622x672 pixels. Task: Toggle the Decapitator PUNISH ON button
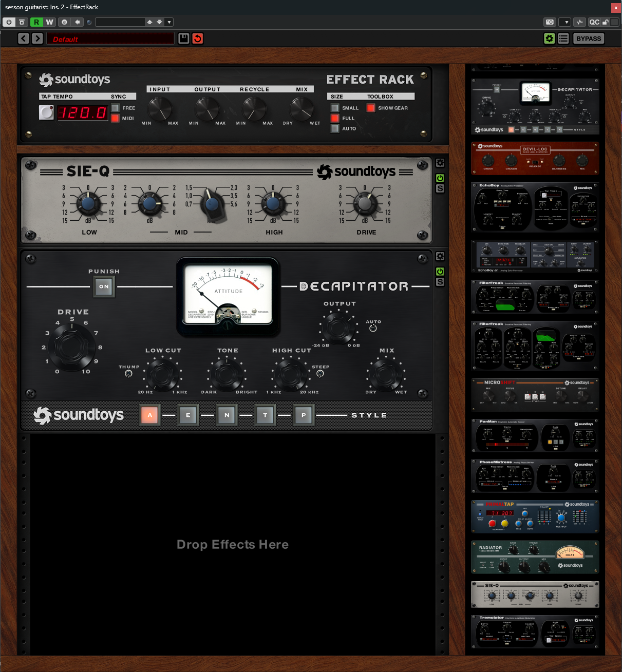coord(104,286)
